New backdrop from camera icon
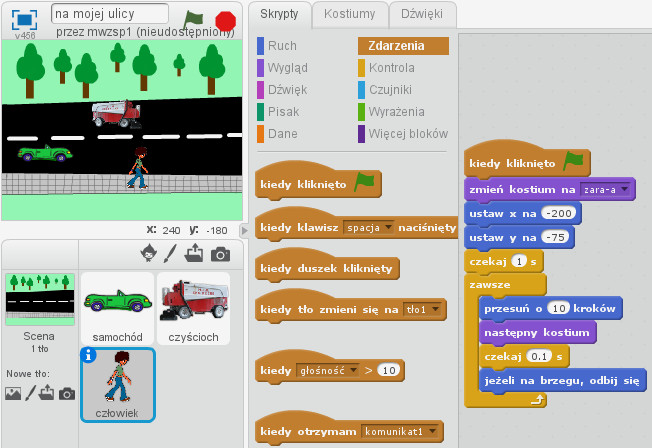The image size is (652, 448). coord(67,394)
